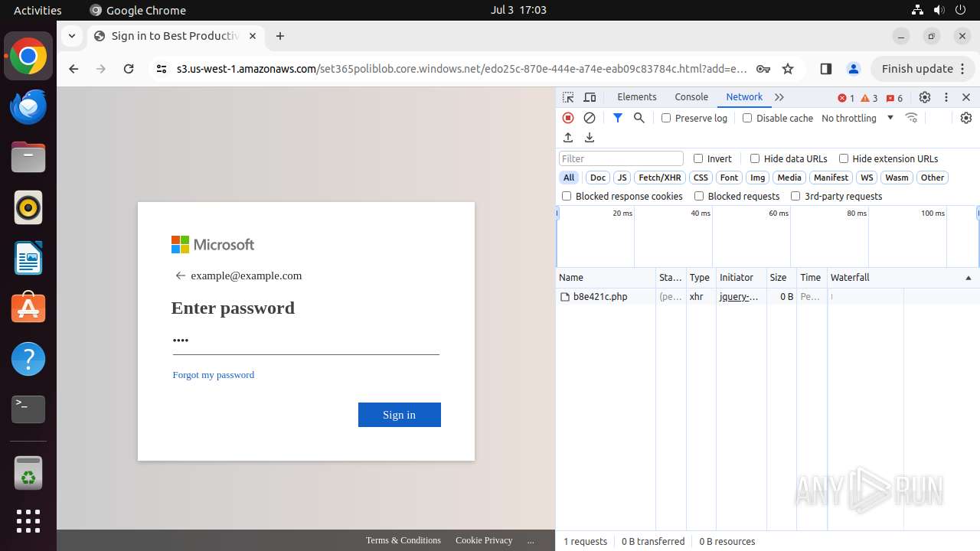980x551 pixels.
Task: Select b8e421c.php request row
Action: click(x=768, y=297)
